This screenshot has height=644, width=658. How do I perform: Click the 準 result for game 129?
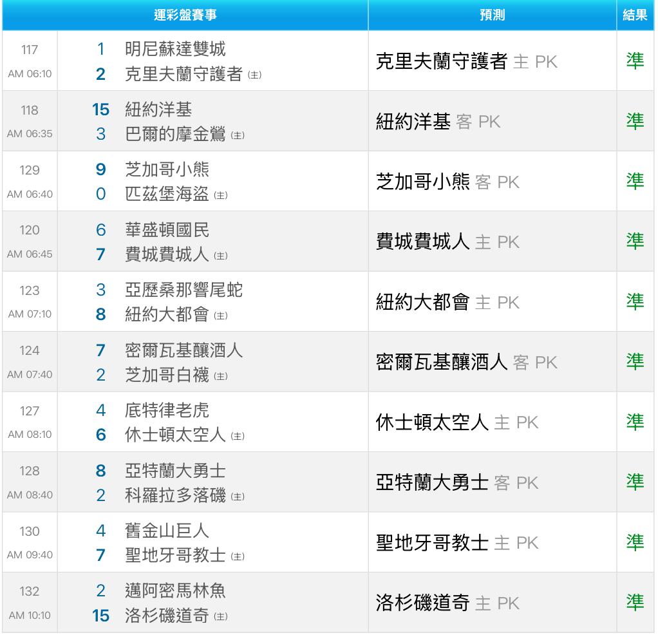click(635, 181)
